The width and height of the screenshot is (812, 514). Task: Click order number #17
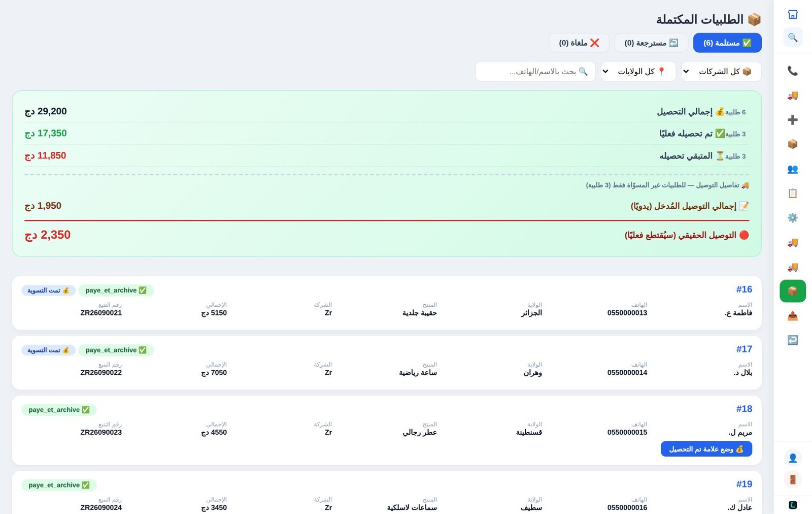coord(744,349)
